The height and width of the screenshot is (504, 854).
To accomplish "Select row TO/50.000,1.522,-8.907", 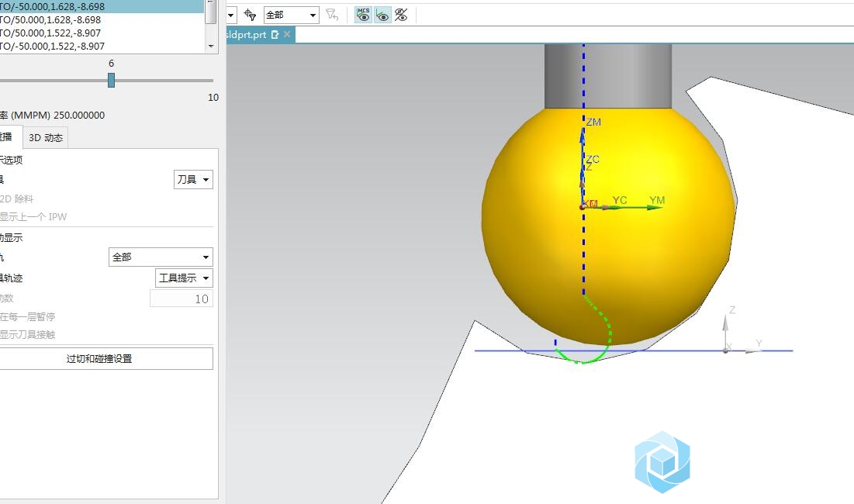I will pyautogui.click(x=102, y=33).
